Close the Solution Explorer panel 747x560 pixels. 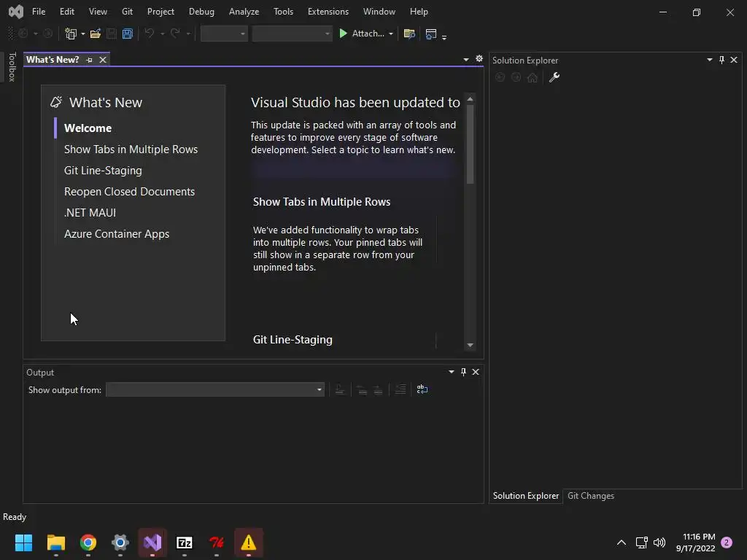tap(734, 60)
